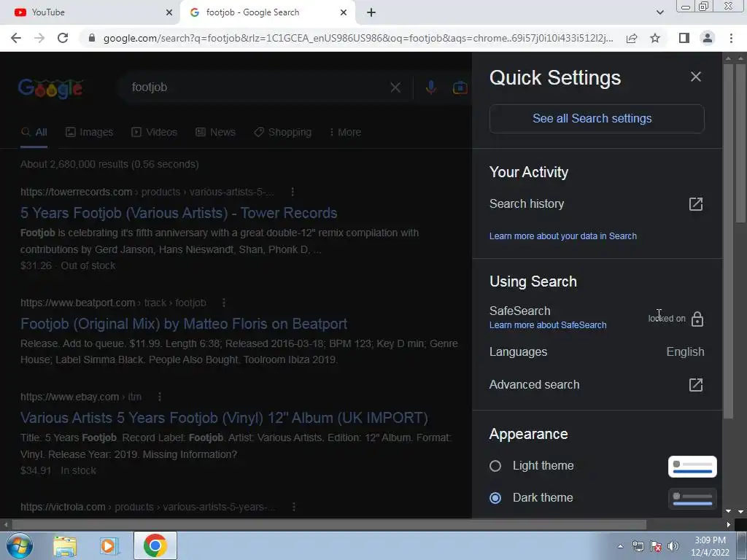Reload the page
Screen dimensions: 747x560
coord(63,38)
